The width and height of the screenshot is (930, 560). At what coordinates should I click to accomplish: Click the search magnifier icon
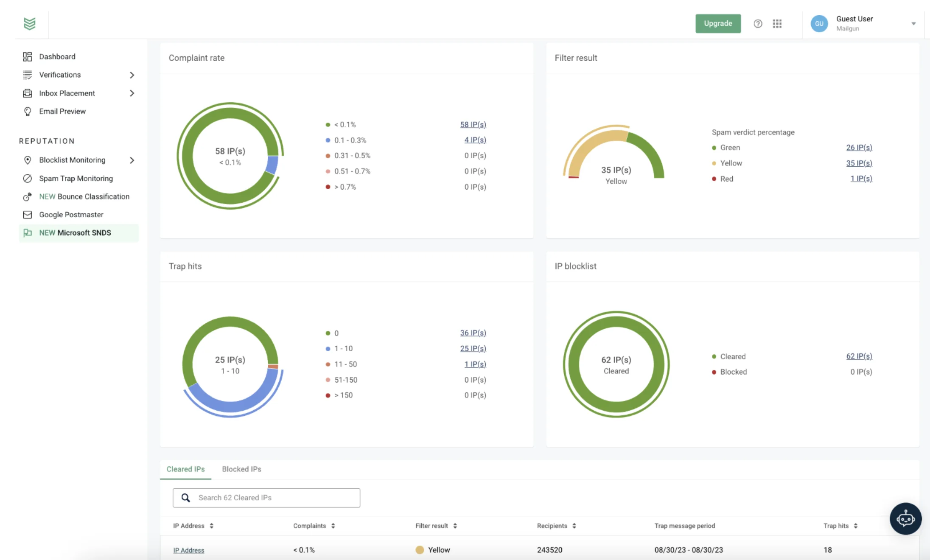pos(186,498)
